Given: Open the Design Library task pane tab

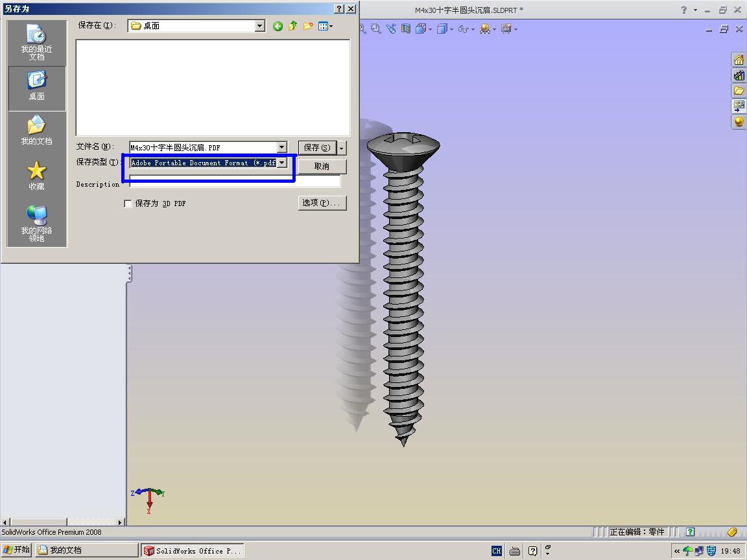Looking at the screenshot, I should [739, 75].
